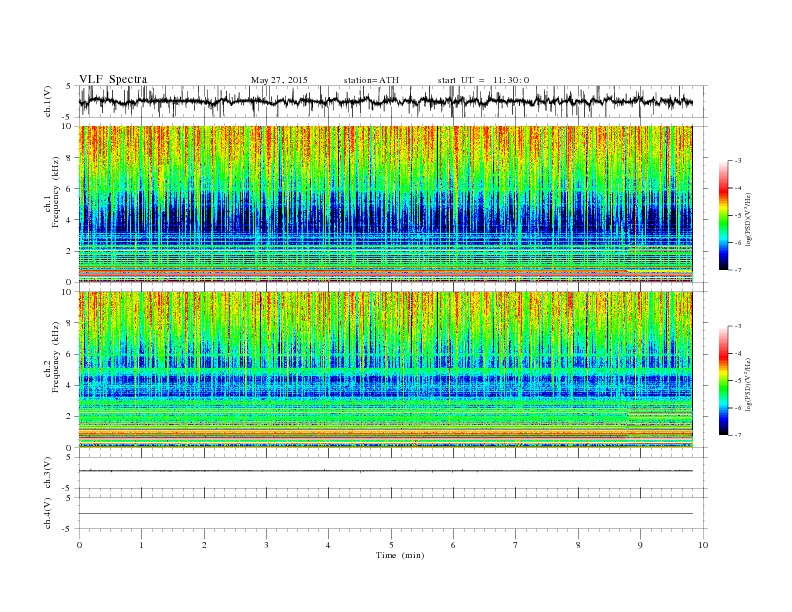Click the ch.2 spectrogram color bar
This screenshot has width=792, height=612.
724,380
